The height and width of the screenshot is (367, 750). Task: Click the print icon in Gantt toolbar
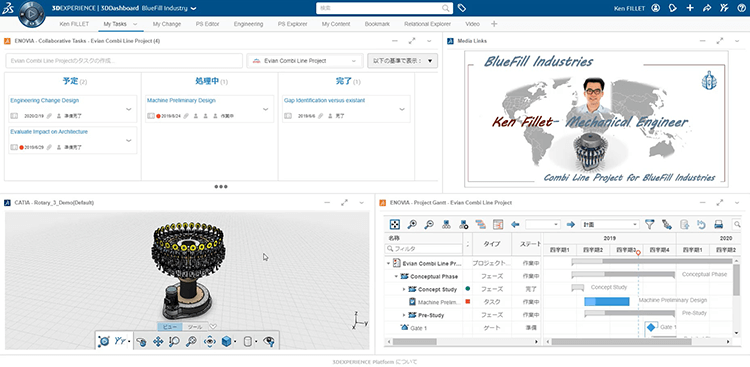[x=718, y=224]
